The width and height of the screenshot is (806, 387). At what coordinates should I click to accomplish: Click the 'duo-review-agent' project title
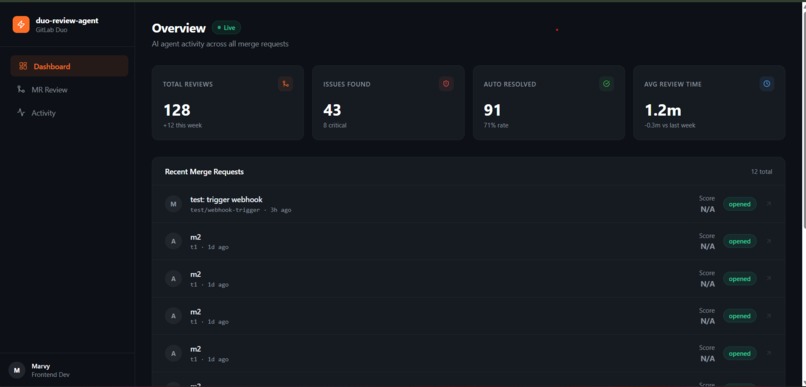point(67,21)
